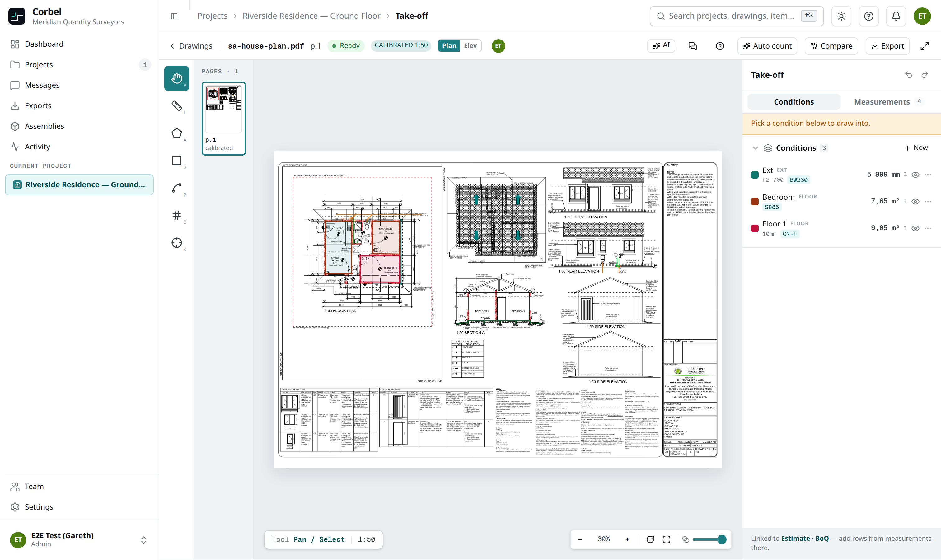Viewport: 941px width, 560px height.
Task: Open Messages in sidebar
Action: pos(79,85)
